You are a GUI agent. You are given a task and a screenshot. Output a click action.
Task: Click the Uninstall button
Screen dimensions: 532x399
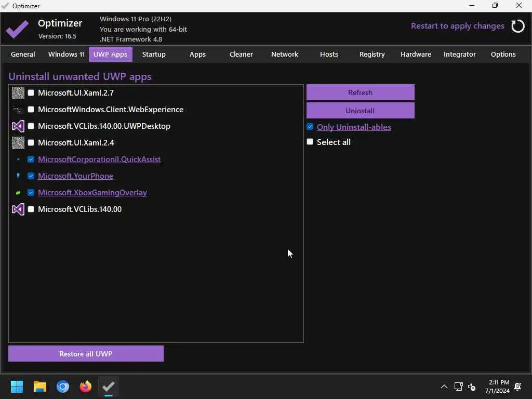(x=361, y=111)
